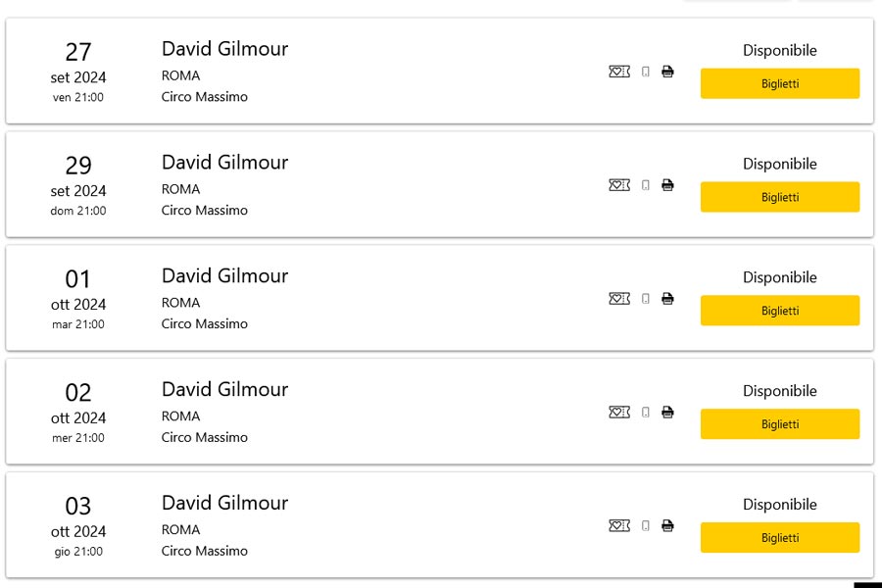Click the heart ticket icon for 02 ott
This screenshot has width=882, height=588.
(x=619, y=413)
